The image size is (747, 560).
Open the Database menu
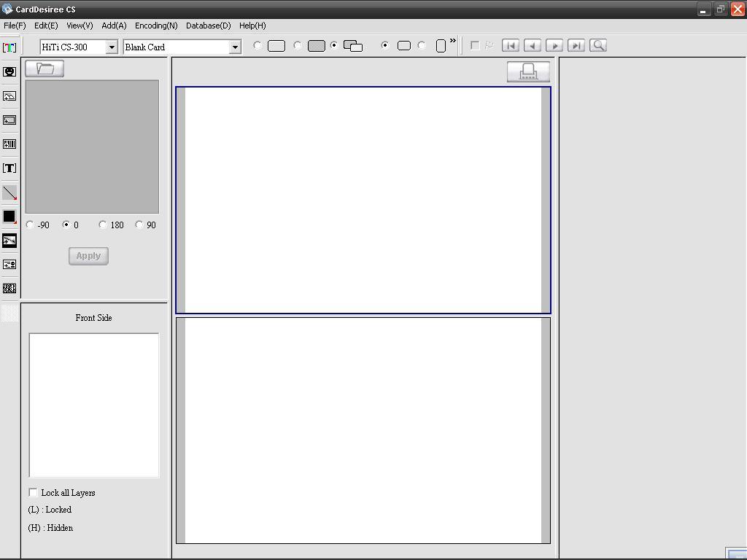208,26
